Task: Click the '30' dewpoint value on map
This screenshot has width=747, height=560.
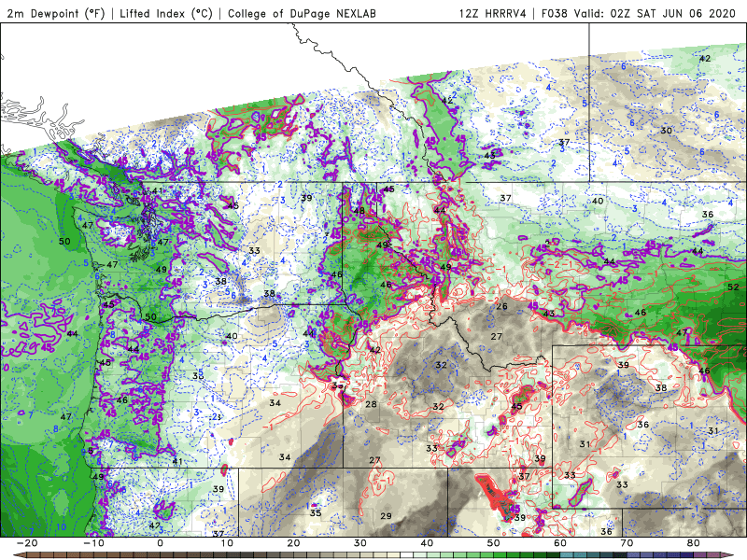Action: point(666,131)
